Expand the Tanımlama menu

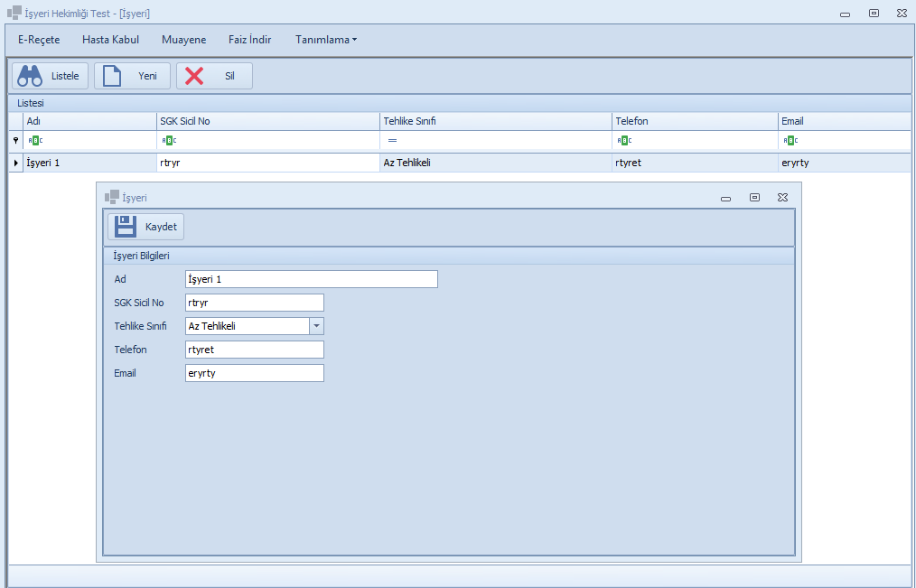pyautogui.click(x=326, y=40)
